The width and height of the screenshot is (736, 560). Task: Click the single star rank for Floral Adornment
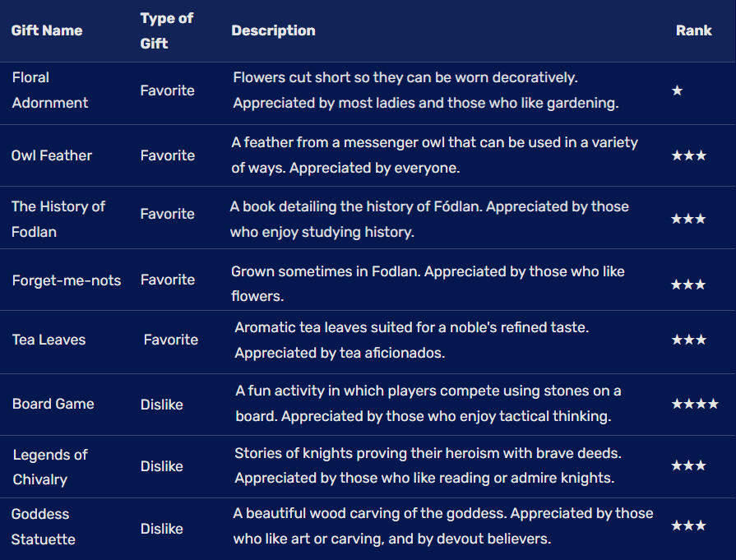[x=677, y=90]
